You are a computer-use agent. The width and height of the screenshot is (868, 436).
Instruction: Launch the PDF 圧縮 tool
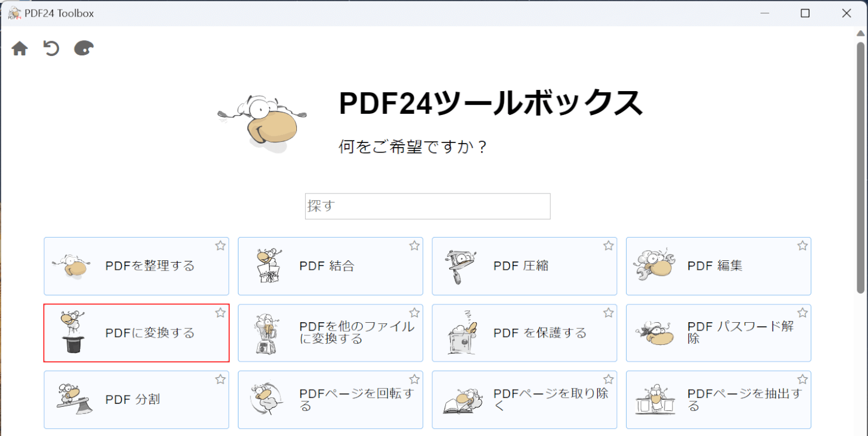(524, 266)
